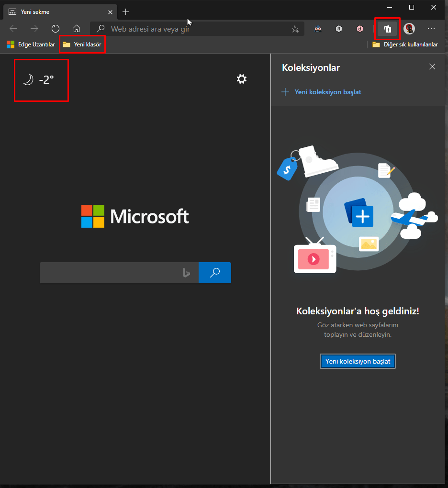This screenshot has height=488, width=448.
Task: Add page to favorites star icon
Action: coord(295,29)
